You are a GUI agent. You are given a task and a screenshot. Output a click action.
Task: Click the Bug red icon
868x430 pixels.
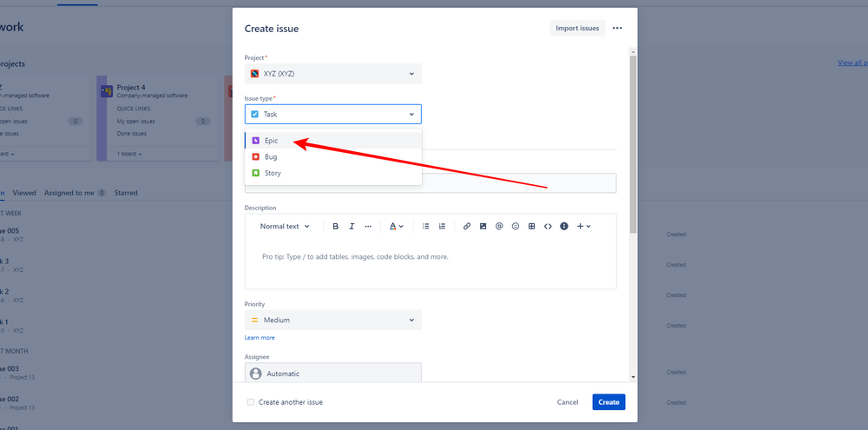coord(255,157)
